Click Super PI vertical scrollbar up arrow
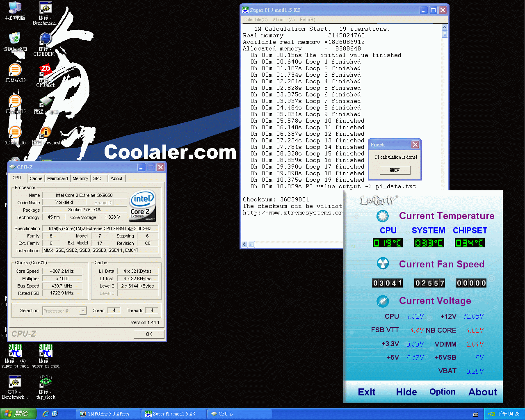 (445, 27)
